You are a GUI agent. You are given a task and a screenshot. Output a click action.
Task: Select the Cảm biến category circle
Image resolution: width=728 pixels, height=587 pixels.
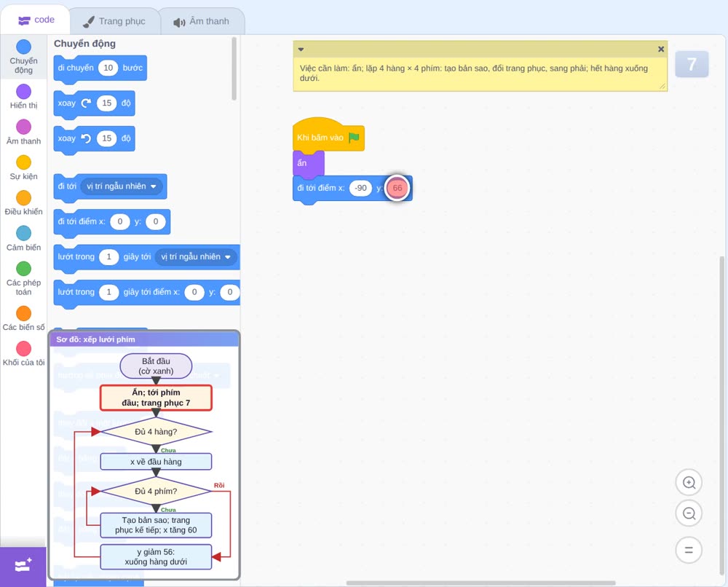24,233
